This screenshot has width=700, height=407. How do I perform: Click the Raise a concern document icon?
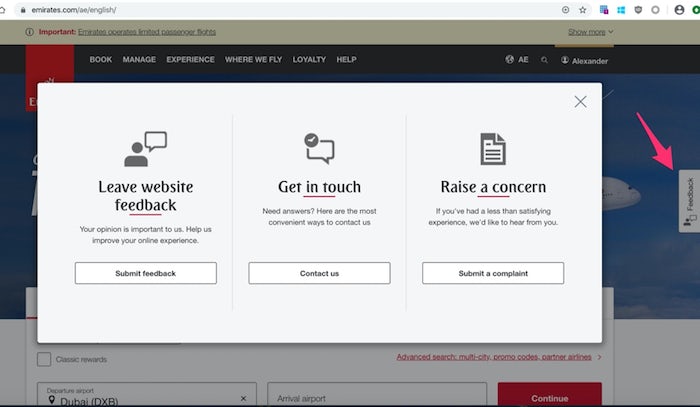[493, 149]
